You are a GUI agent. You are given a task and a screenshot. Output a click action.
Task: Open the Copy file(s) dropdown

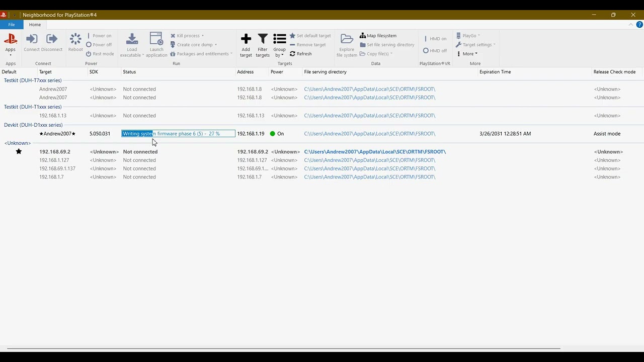pos(376,54)
